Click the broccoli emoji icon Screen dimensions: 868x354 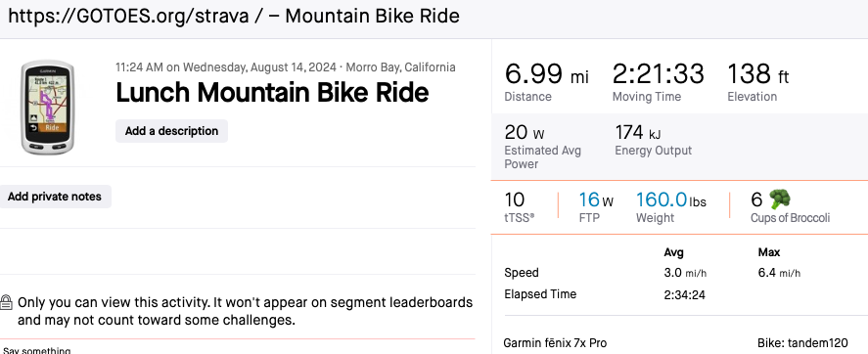click(x=780, y=199)
